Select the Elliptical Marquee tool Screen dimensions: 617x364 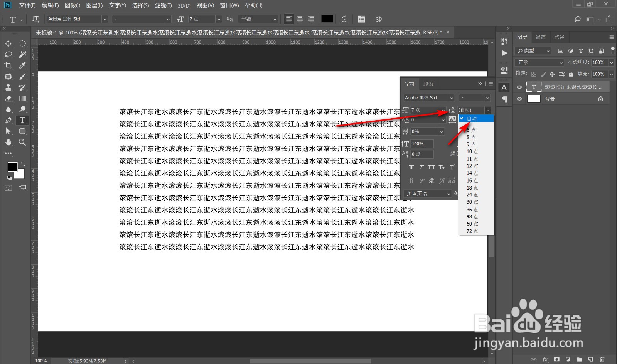(x=22, y=44)
